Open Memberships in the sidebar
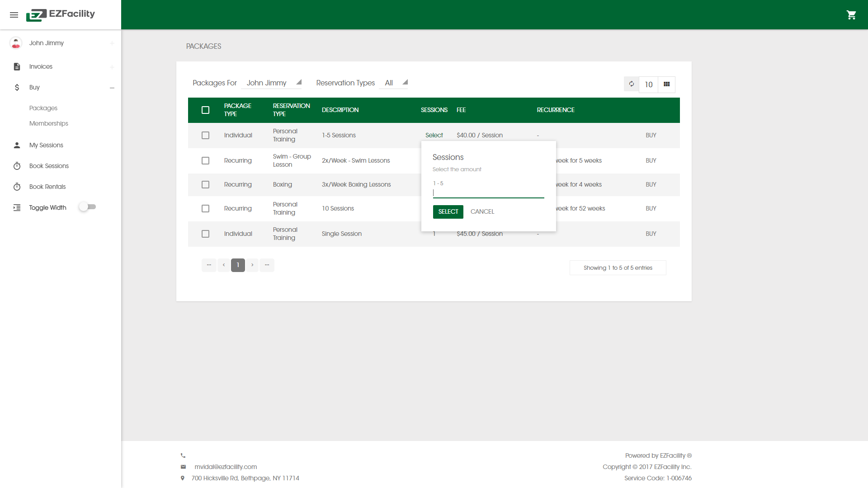This screenshot has height=488, width=868. [49, 123]
